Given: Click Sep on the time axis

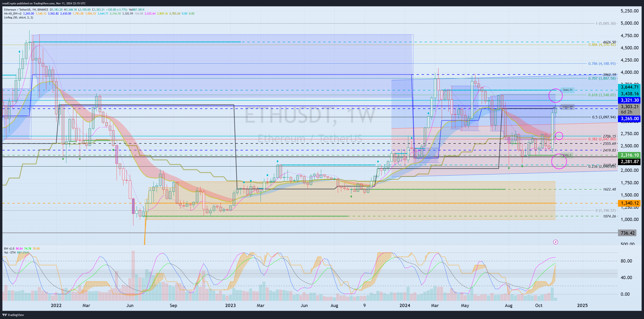Looking at the screenshot, I should point(173,305).
